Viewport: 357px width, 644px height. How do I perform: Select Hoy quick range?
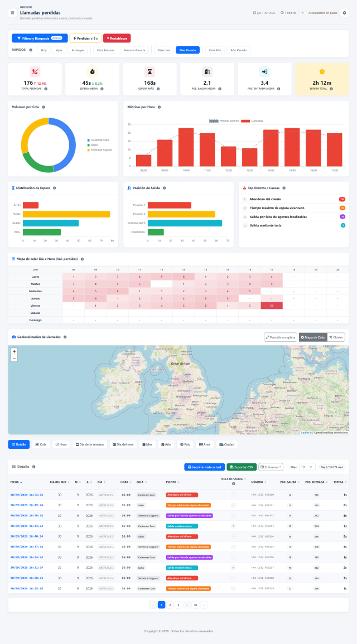44,50
